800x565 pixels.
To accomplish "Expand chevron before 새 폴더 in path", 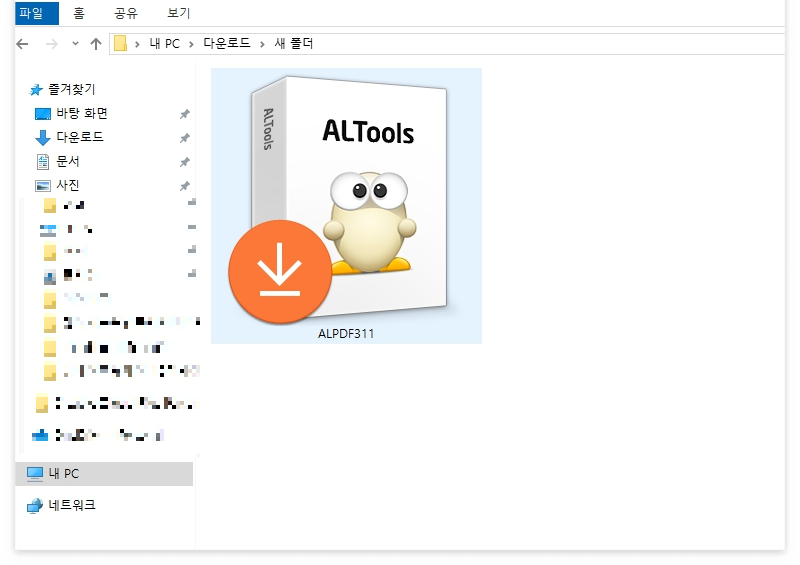I will coord(262,44).
